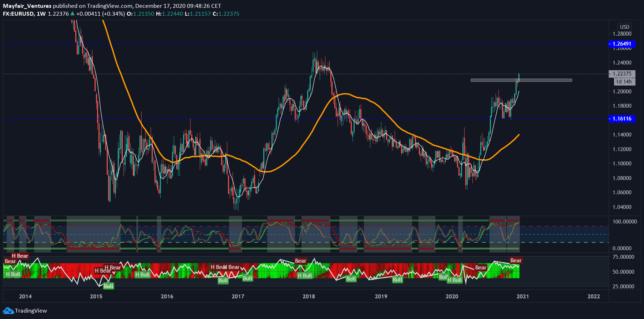Select the low value 1.21157
Image resolution: width=644 pixels, height=319 pixels.
[200, 14]
